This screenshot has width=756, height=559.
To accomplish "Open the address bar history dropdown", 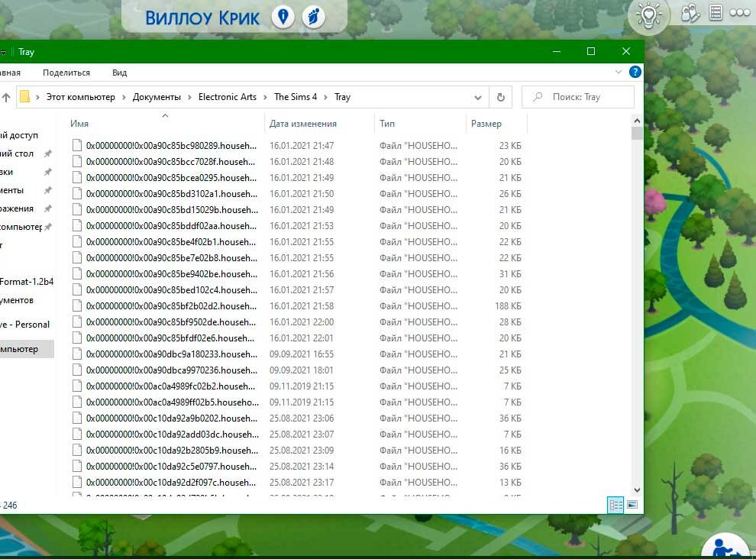I will pos(478,98).
